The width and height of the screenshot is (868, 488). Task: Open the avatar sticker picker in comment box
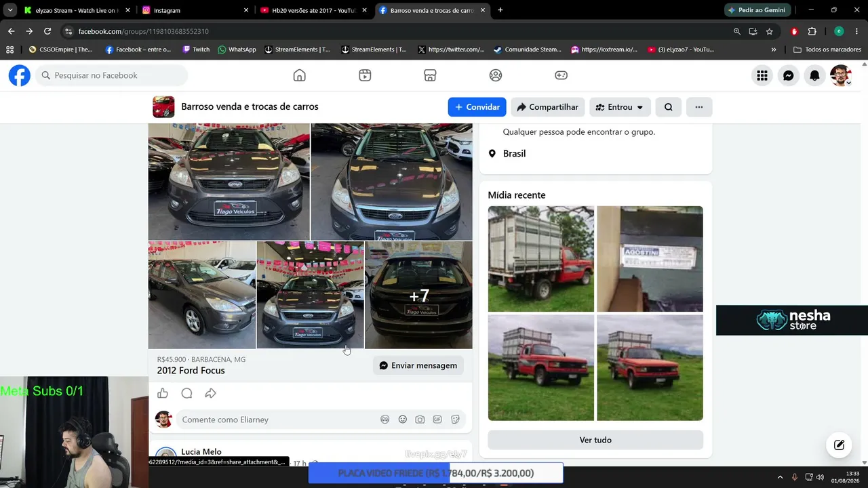click(385, 420)
